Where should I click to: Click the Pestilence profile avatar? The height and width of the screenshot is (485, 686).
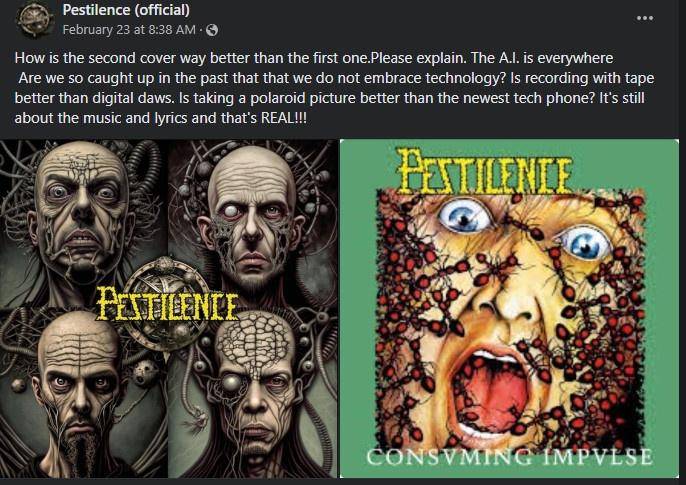(34, 19)
